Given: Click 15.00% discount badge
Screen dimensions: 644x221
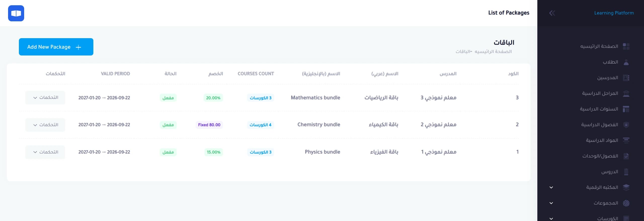Looking at the screenshot, I should (x=213, y=152).
